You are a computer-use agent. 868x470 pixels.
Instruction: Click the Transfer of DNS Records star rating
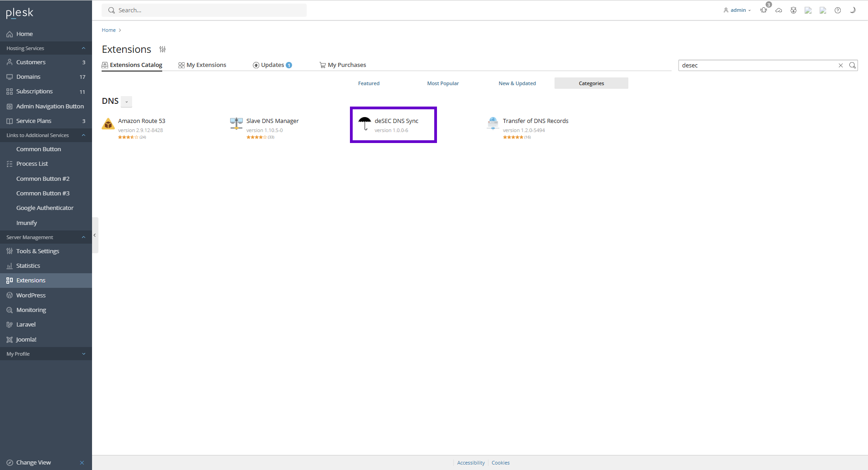(514, 137)
